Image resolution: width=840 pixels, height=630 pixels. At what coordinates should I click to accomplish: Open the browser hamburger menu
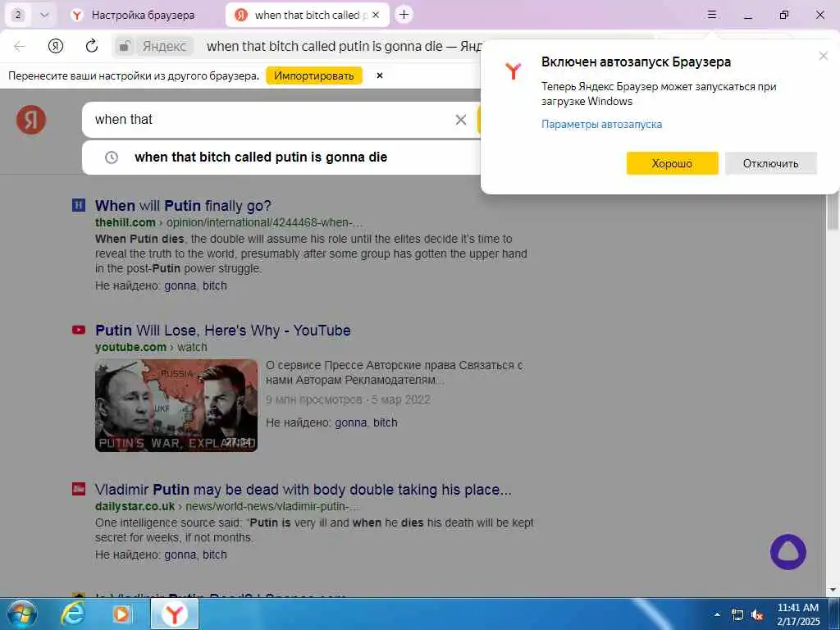tap(711, 15)
